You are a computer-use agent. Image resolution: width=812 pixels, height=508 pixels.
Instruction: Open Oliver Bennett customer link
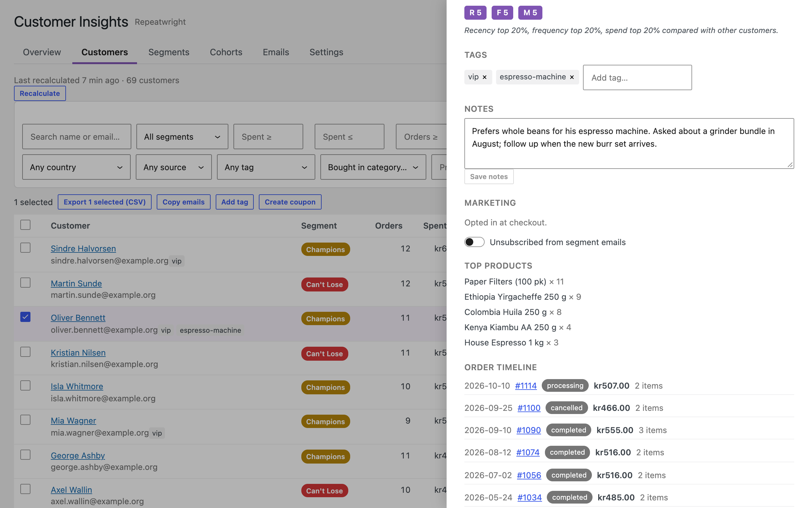[78, 317]
